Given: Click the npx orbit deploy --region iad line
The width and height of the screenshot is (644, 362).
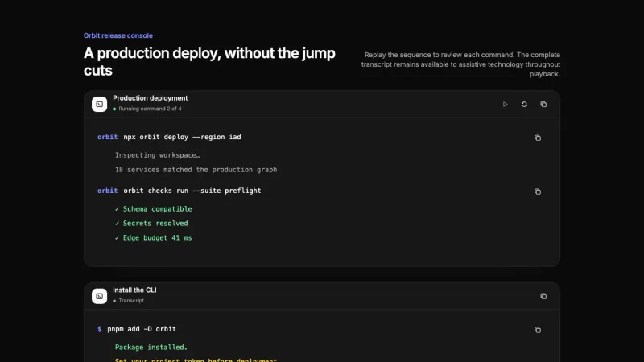Looking at the screenshot, I should pyautogui.click(x=169, y=137).
